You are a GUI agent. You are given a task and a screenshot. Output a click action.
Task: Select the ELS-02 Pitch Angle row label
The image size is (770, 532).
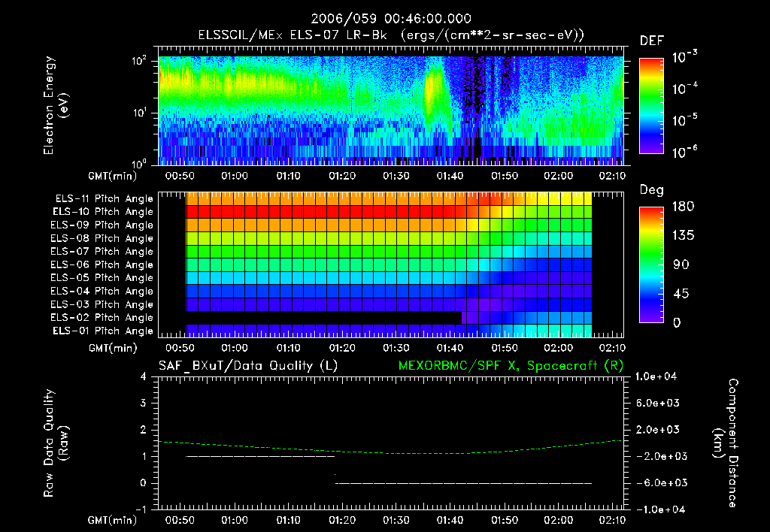[102, 318]
